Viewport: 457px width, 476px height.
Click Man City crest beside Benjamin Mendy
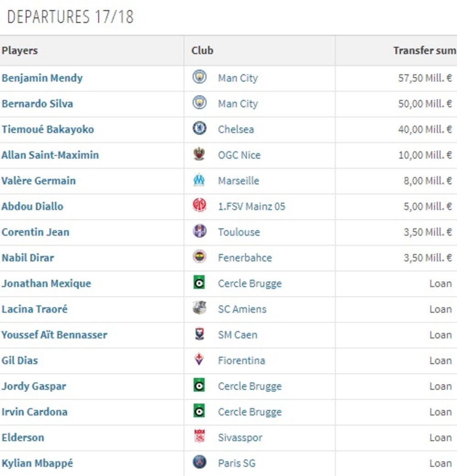199,77
